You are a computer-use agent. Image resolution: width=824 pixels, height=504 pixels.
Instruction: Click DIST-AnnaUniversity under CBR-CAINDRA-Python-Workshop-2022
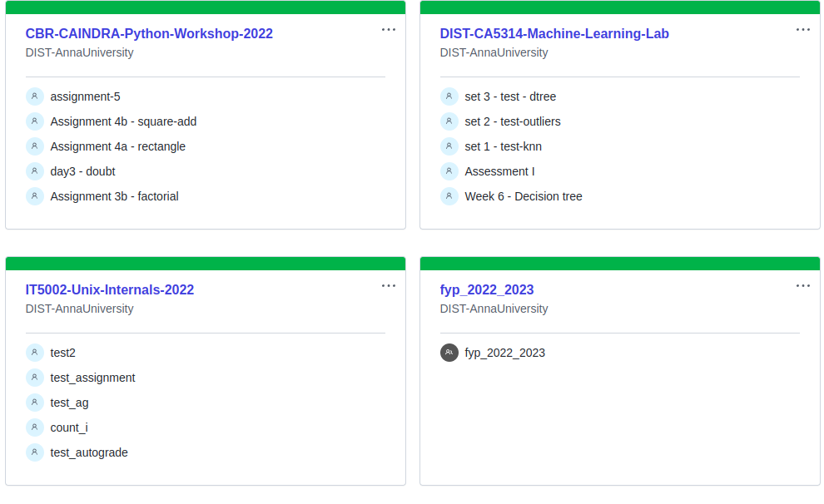pos(79,52)
